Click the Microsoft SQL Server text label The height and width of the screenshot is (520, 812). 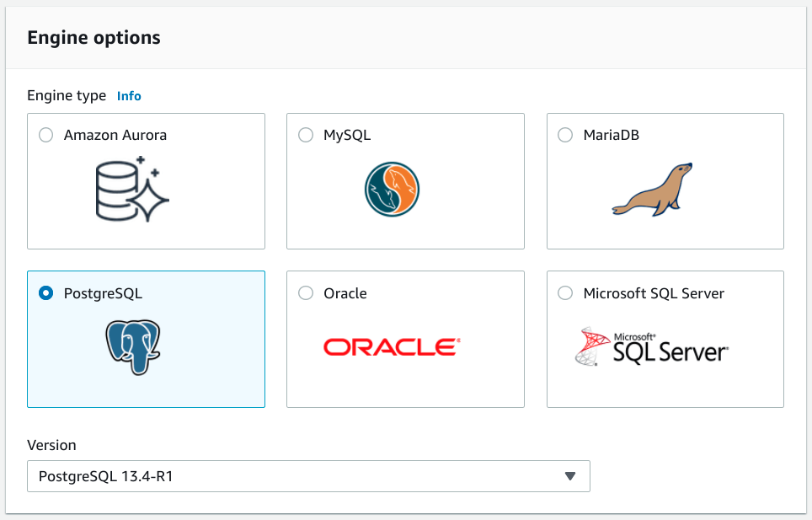point(654,293)
